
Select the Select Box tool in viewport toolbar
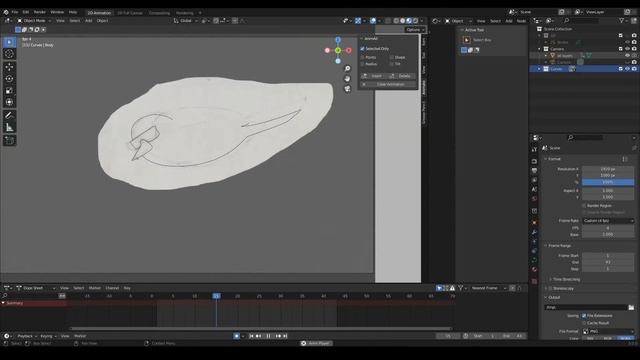9,42
